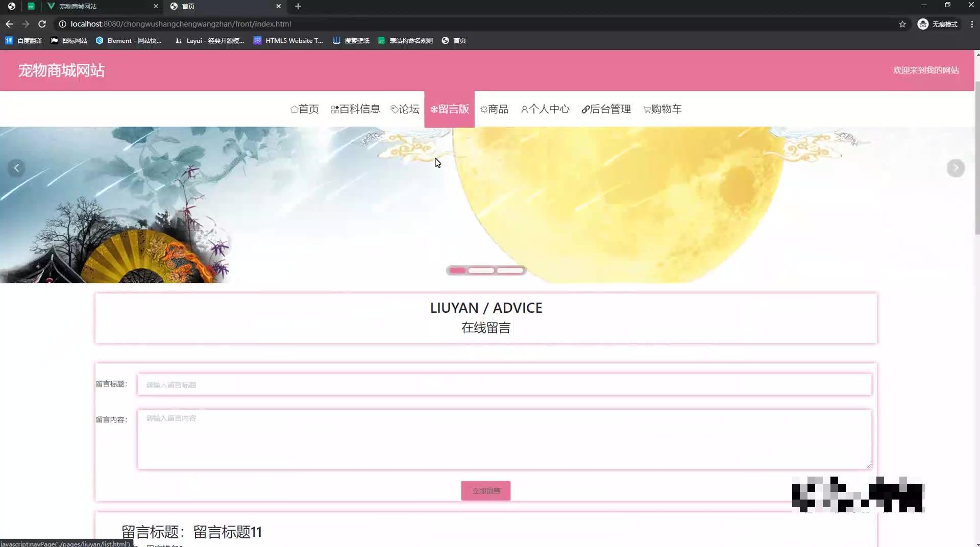This screenshot has height=547, width=980.
Task: Close the 首页 browser tab
Action: 279,6
